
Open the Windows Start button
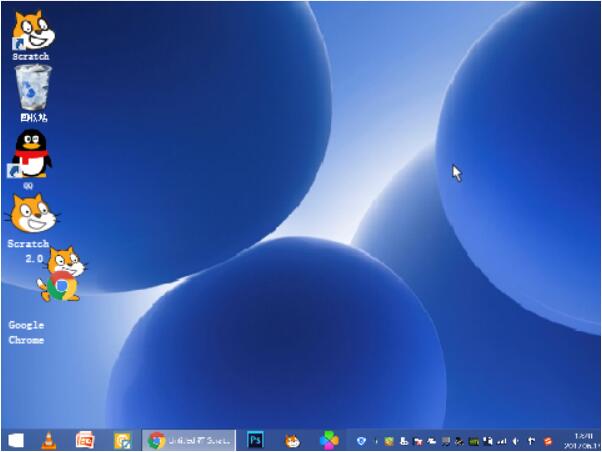[x=16, y=440]
